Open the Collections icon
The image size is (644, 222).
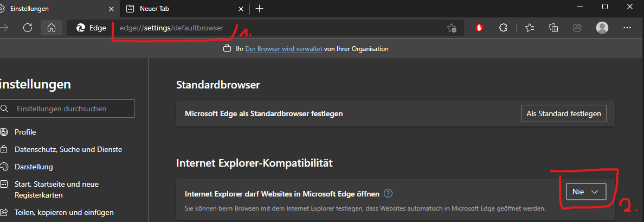tap(553, 28)
